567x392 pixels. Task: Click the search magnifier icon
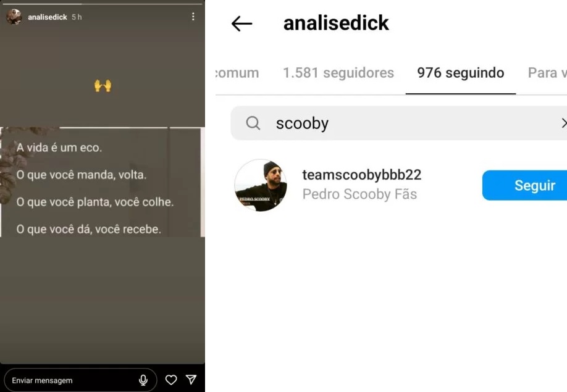pyautogui.click(x=253, y=123)
